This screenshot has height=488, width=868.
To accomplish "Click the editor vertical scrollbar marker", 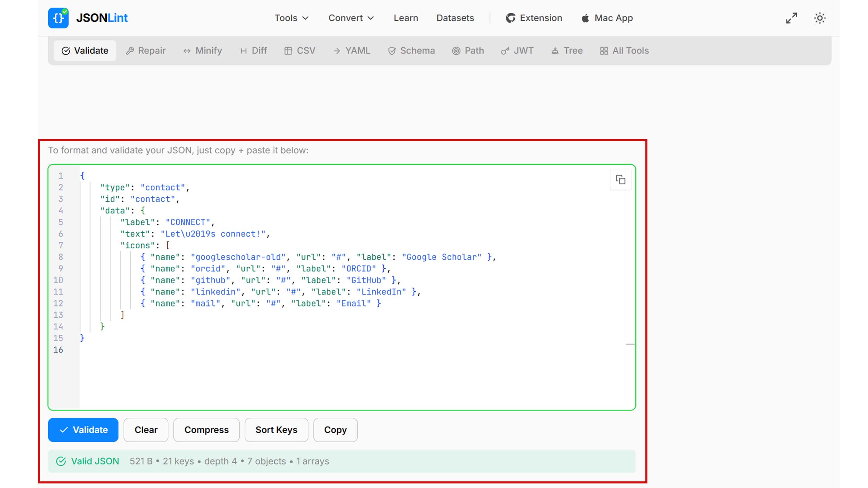I will coord(630,344).
